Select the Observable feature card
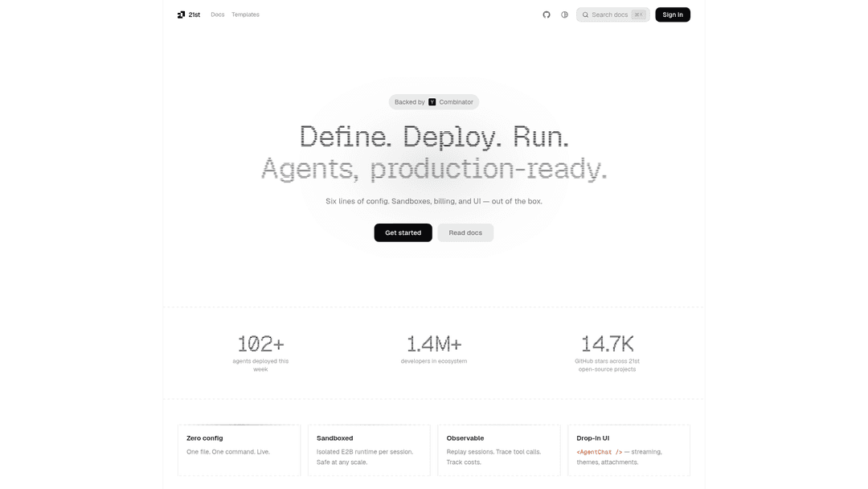Image resolution: width=868 pixels, height=489 pixels. click(x=498, y=450)
